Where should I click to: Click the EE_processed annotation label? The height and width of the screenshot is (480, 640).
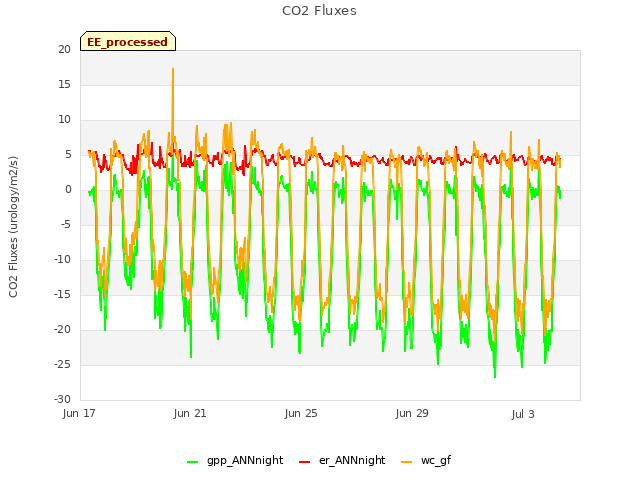point(128,42)
